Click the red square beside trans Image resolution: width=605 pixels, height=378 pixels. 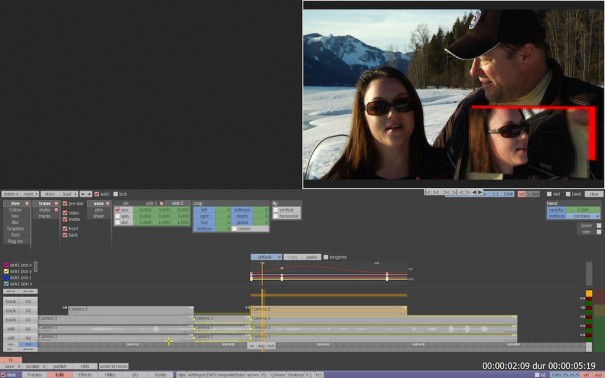pyautogui.click(x=56, y=203)
